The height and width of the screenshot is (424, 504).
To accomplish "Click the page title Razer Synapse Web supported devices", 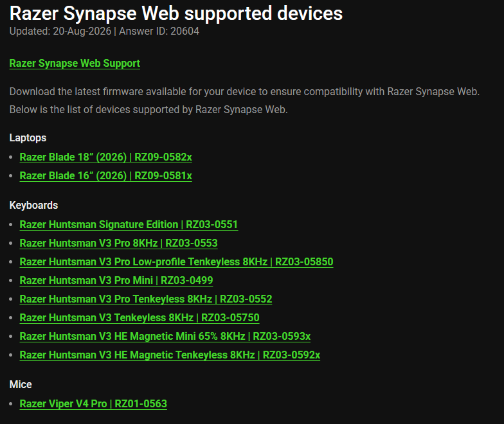I will pos(176,13).
